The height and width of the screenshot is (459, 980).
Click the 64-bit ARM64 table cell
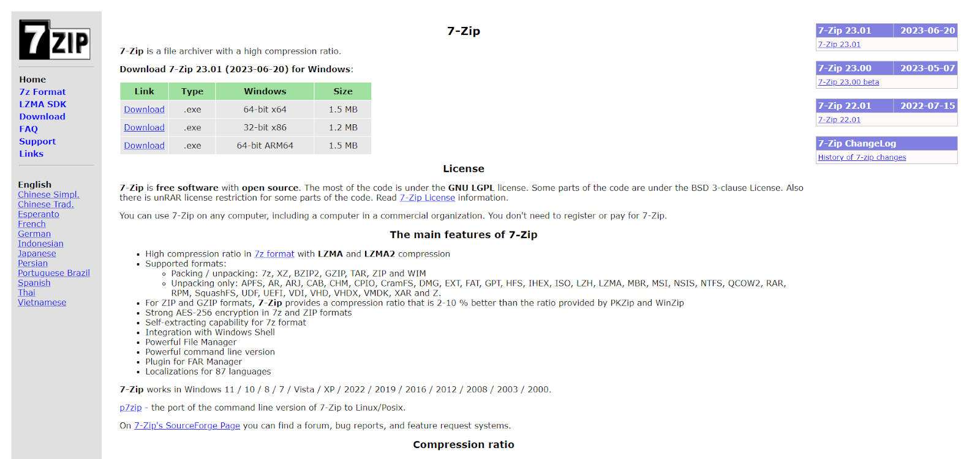click(265, 146)
